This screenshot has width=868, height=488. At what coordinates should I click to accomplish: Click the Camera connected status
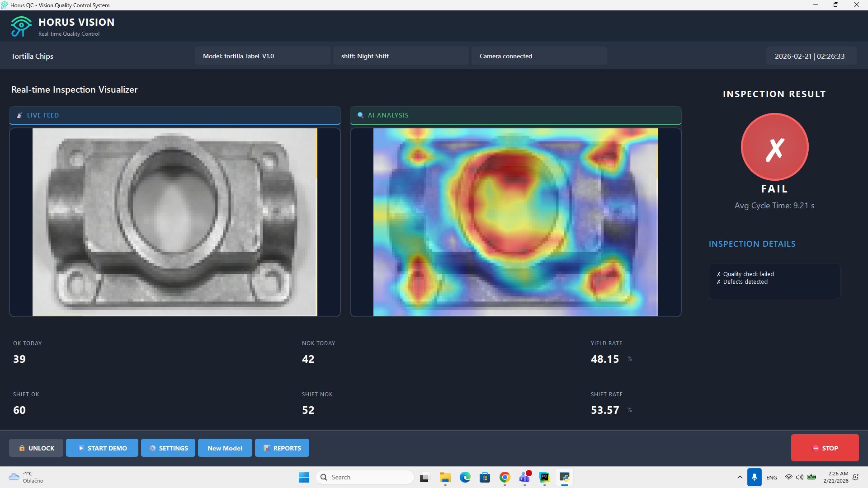pos(539,56)
